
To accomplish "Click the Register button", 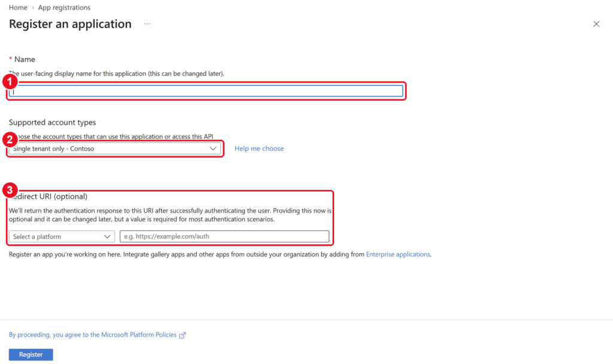I will tap(31, 354).
